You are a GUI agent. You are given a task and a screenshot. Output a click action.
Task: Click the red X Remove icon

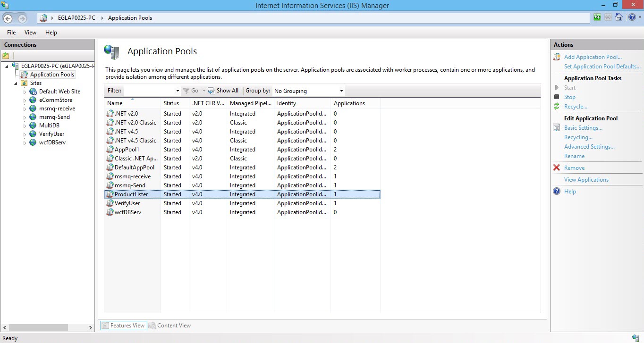(557, 168)
